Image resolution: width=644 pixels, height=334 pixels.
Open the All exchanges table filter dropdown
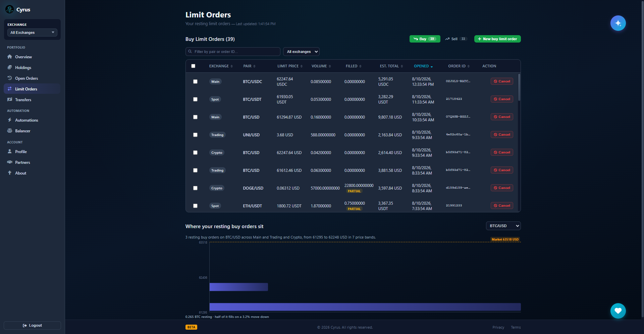[x=301, y=52]
